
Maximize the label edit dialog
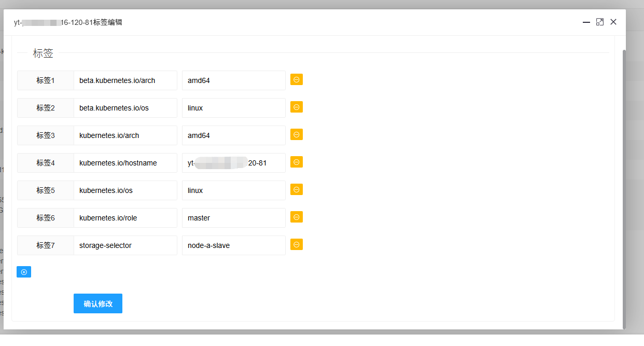[600, 22]
